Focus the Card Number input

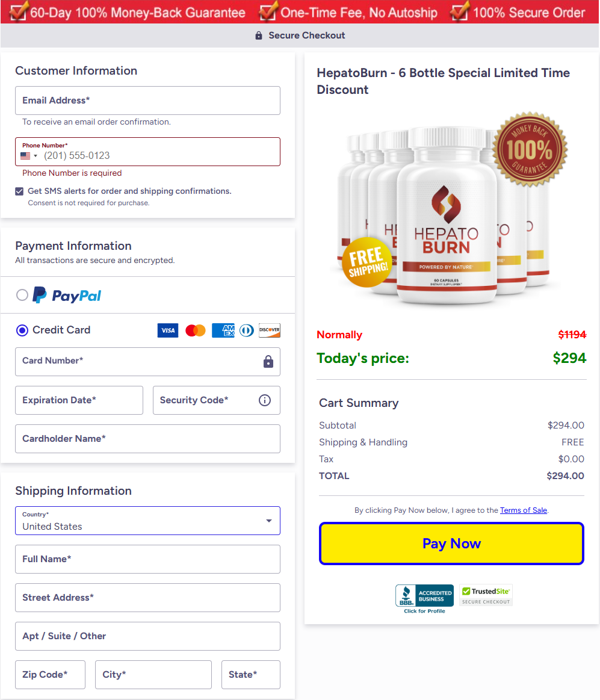(138, 361)
